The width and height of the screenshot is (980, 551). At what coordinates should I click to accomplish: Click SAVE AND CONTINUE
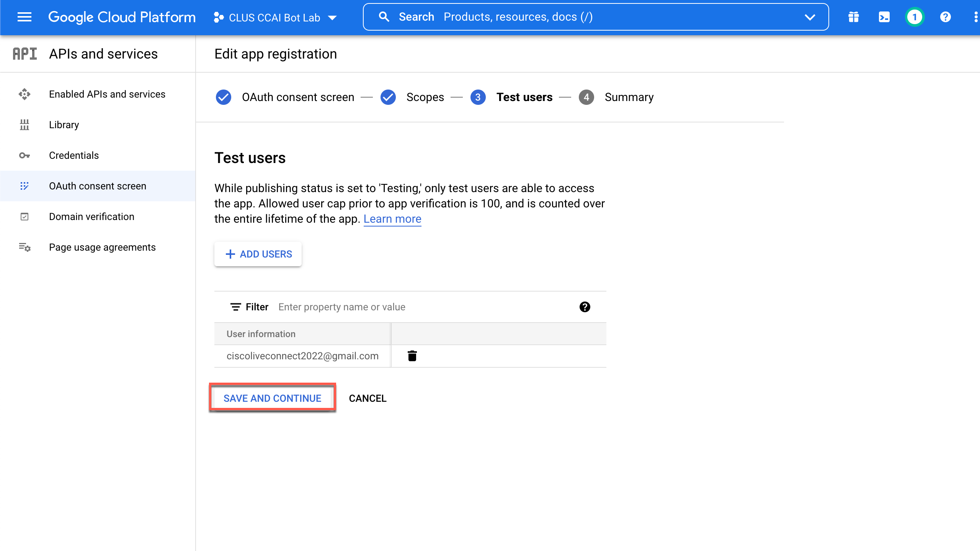(x=273, y=398)
